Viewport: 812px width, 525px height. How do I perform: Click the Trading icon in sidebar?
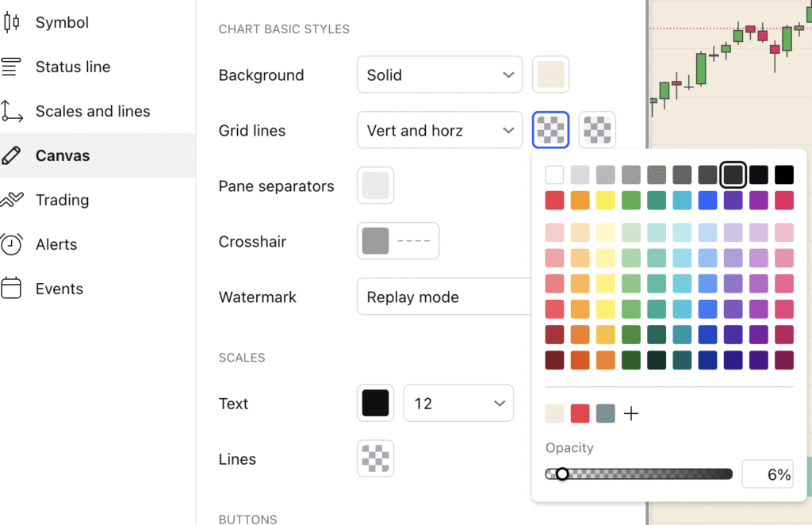11,200
